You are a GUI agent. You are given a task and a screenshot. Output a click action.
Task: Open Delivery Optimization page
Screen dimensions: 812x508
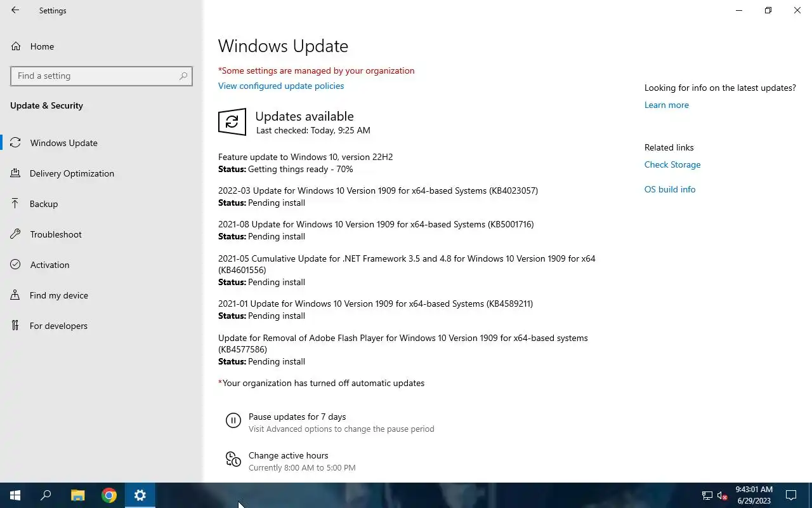click(x=101, y=173)
